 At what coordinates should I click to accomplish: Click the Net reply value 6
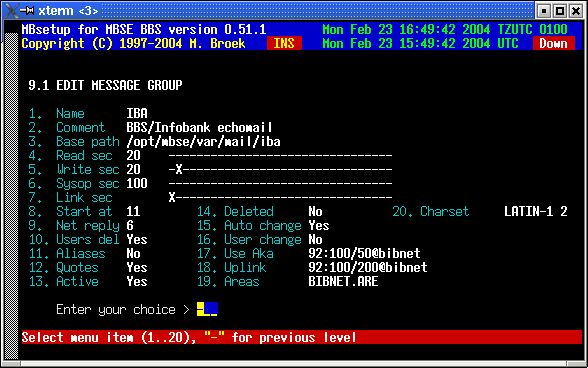point(130,226)
